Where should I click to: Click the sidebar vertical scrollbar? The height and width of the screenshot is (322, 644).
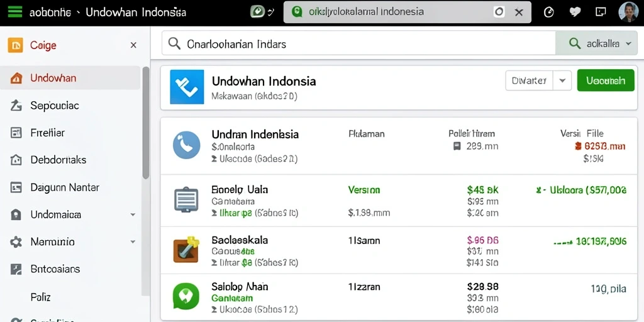[146, 123]
